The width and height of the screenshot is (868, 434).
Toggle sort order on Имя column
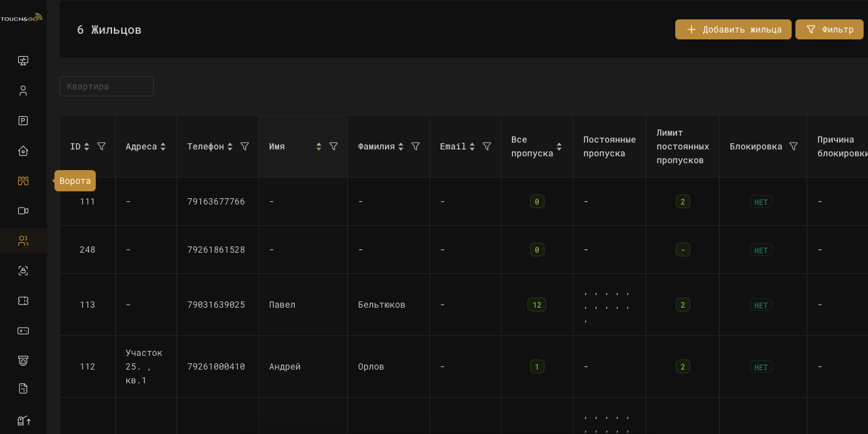(319, 146)
